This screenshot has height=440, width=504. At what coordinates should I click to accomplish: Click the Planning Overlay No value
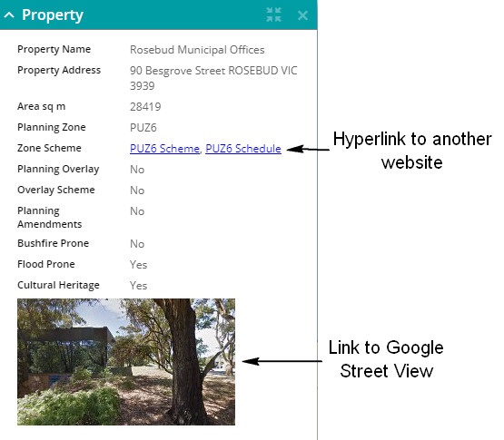point(137,170)
